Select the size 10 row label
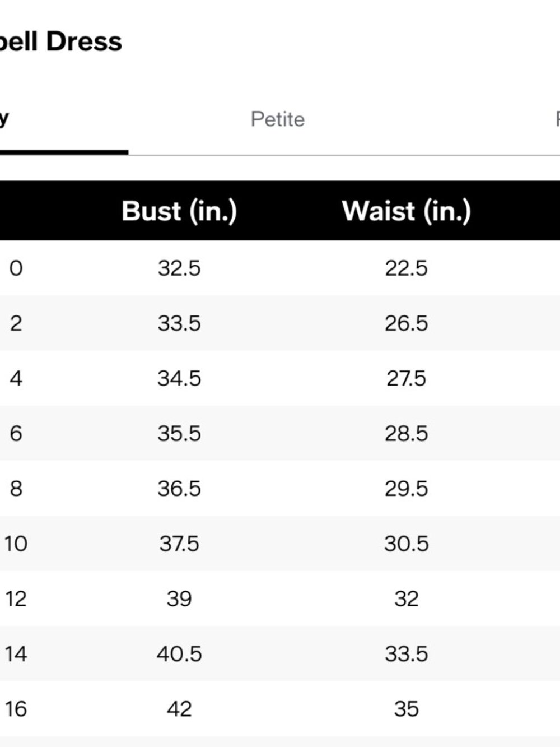560x747 pixels. (x=16, y=544)
